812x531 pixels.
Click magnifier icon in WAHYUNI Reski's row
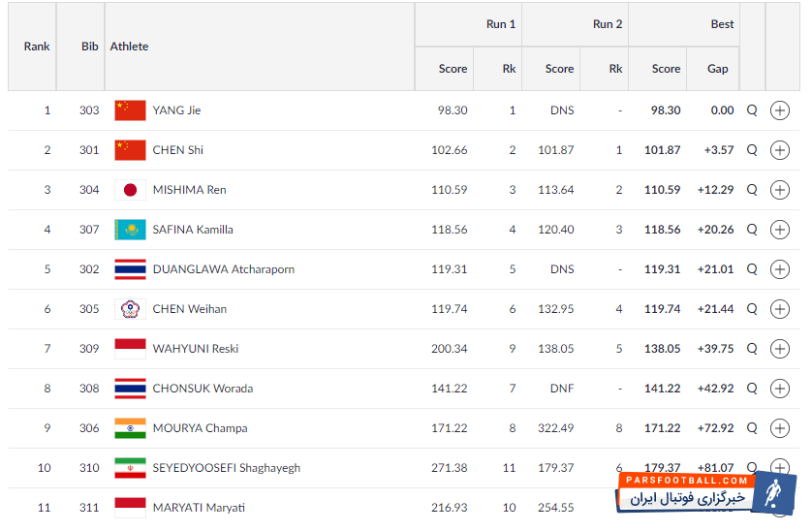752,349
